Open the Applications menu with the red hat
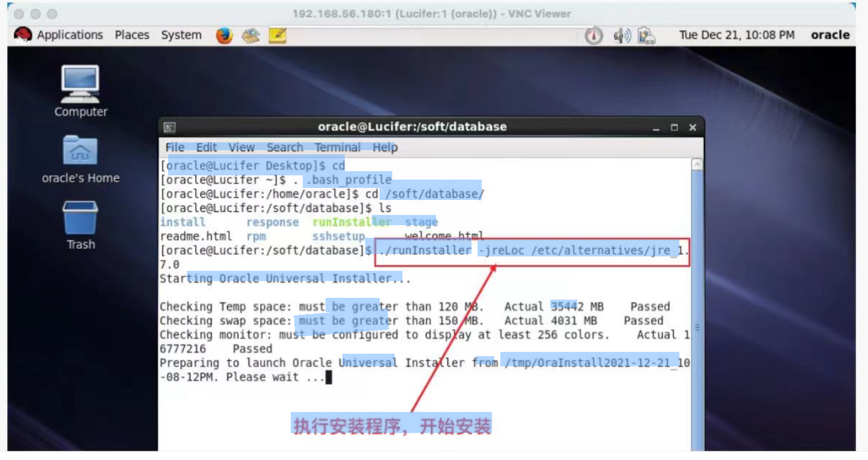868x460 pixels. pyautogui.click(x=58, y=35)
